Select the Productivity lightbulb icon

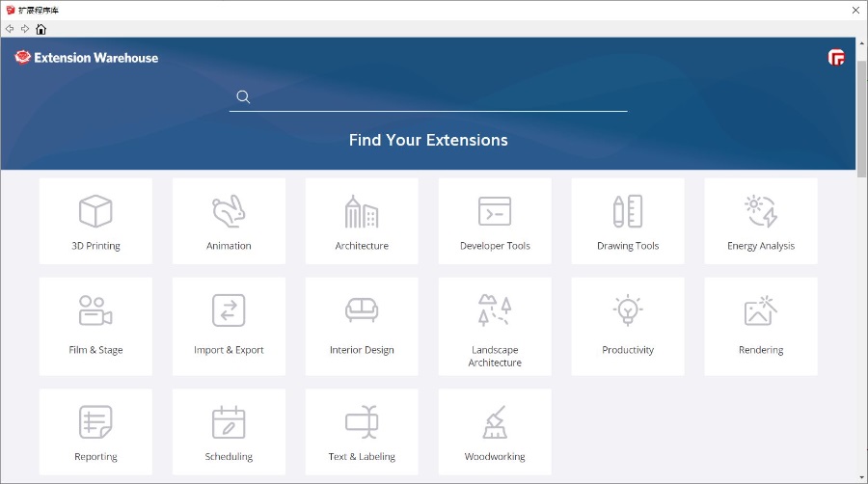628,309
